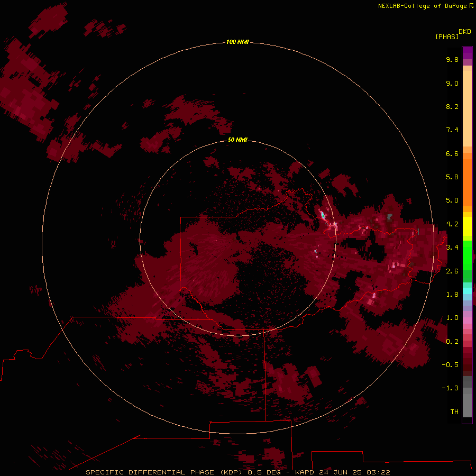Click the -1.3 value on the color scale
The image size is (476, 476).
pos(450,388)
